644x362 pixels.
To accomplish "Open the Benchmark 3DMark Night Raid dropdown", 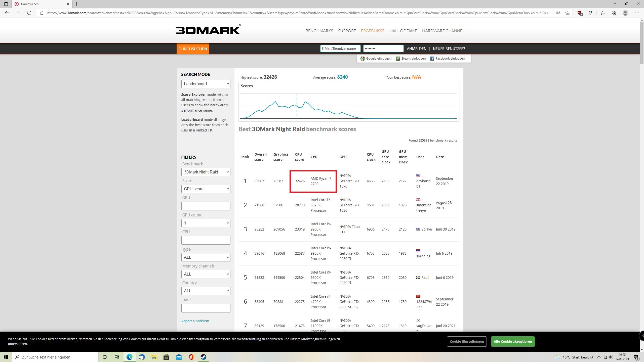I will (x=206, y=172).
